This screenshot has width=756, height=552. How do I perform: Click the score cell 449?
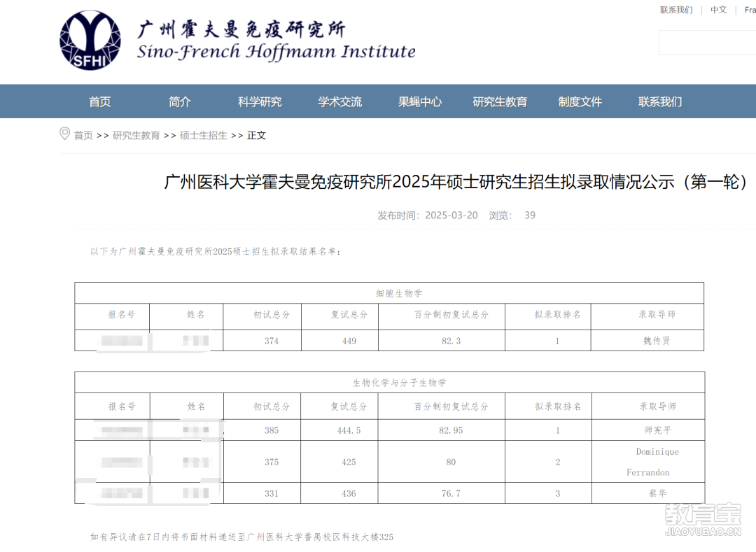pos(349,341)
